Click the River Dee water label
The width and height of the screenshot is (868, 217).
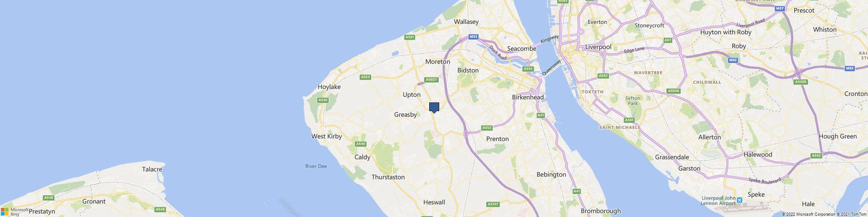(x=316, y=166)
